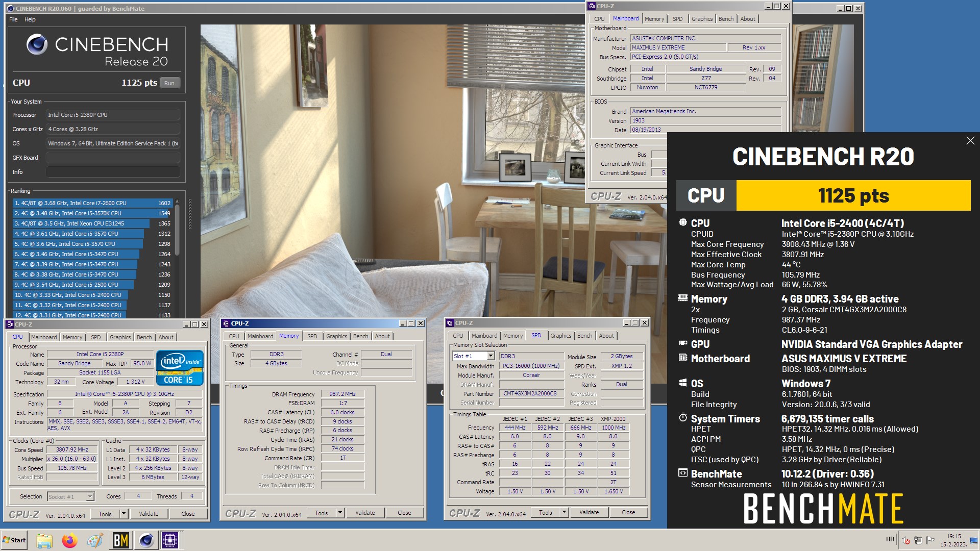Click title bar icon of CPU-Z SPD window

pos(450,323)
